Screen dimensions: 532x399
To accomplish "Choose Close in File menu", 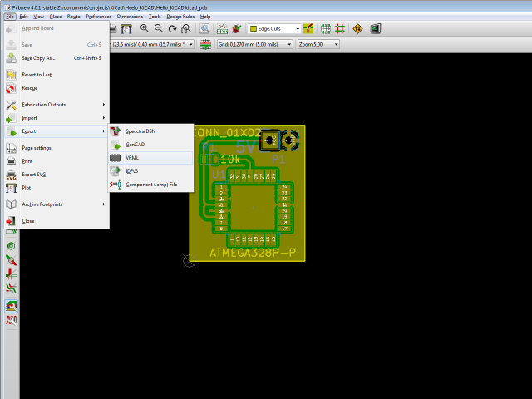I will 57,221.
